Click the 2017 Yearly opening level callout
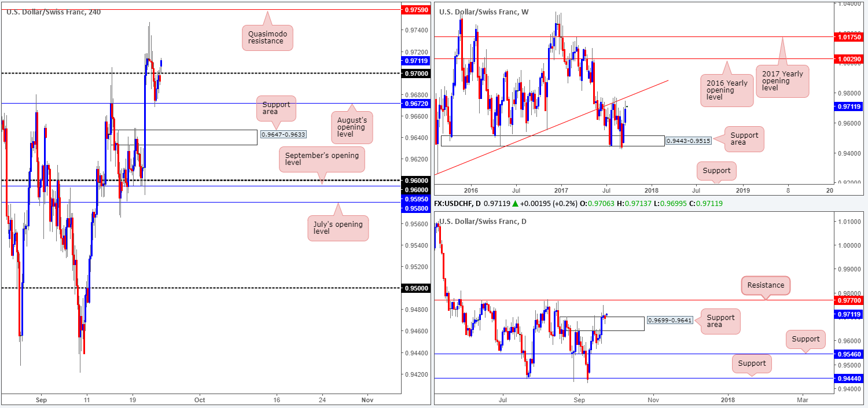Viewport: 868px width, 408px height. coord(782,81)
